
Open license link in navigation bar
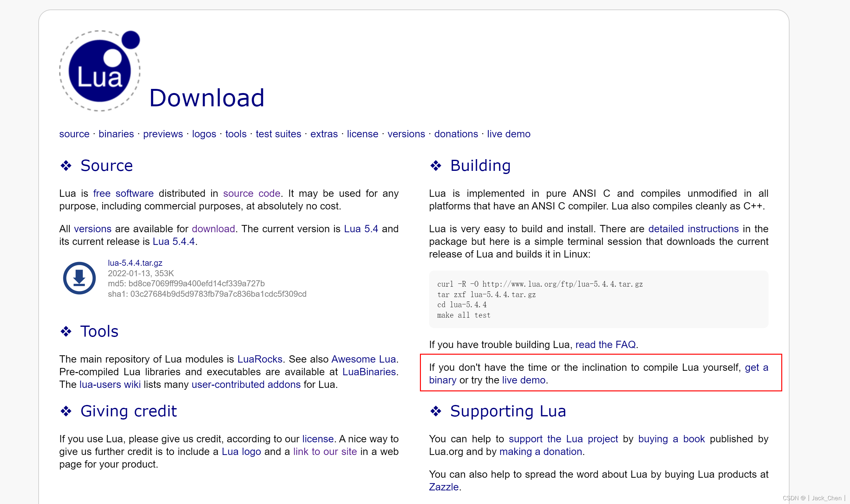pyautogui.click(x=362, y=134)
